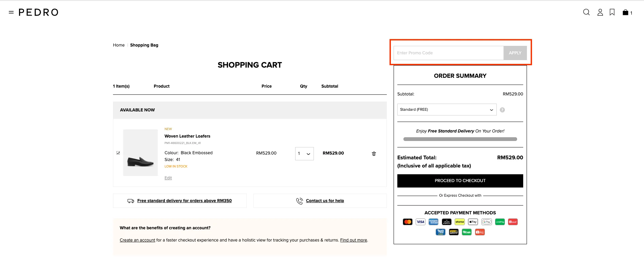
Task: Delete Woven Leather Loafers with trash icon
Action: point(374,154)
